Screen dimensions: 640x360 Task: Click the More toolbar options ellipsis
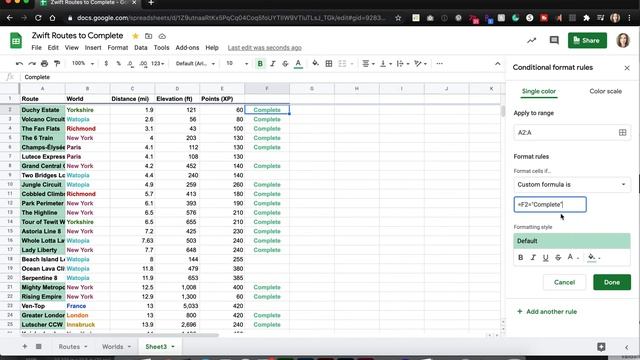(439, 64)
